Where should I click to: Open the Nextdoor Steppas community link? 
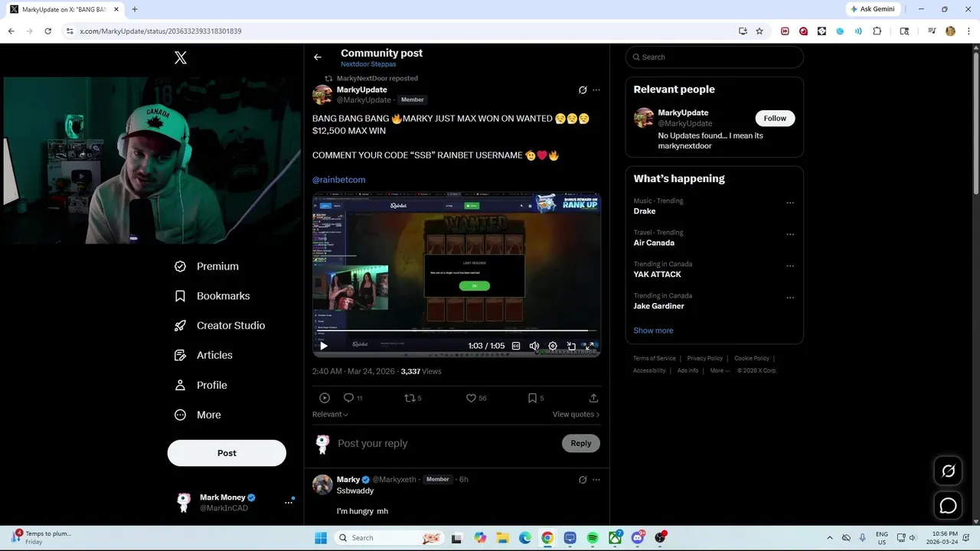[x=368, y=64]
